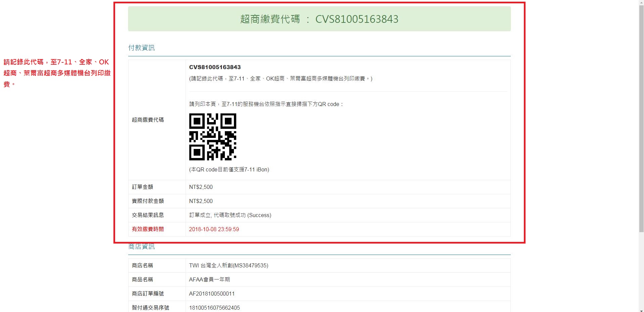Click the 智付通交易序號 label

click(150, 308)
